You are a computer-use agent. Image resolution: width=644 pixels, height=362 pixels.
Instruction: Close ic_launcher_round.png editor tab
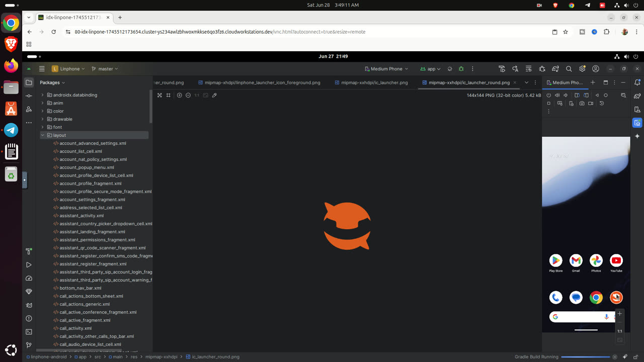click(515, 82)
